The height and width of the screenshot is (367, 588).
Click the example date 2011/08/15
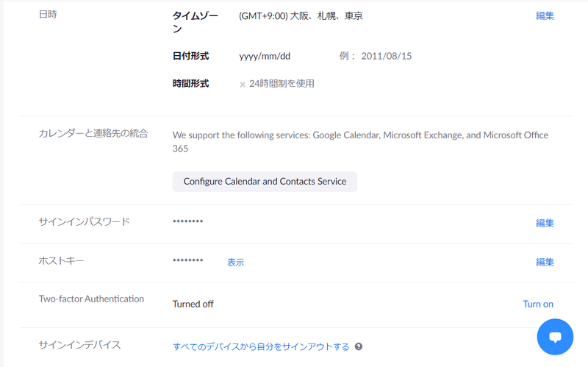coord(387,57)
